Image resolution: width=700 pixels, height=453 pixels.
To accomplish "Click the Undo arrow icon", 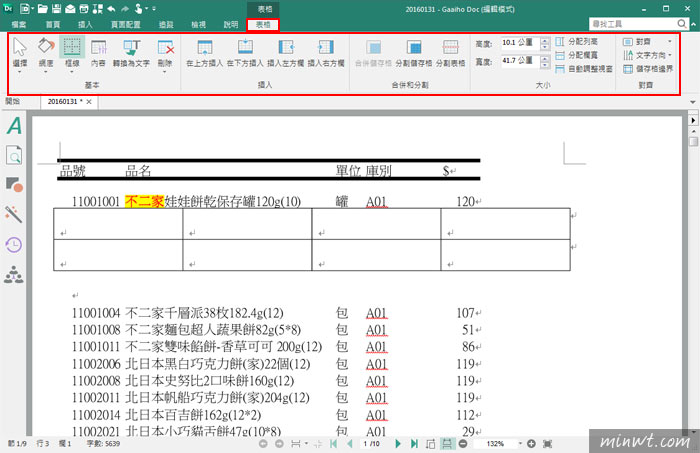I will click(x=111, y=8).
